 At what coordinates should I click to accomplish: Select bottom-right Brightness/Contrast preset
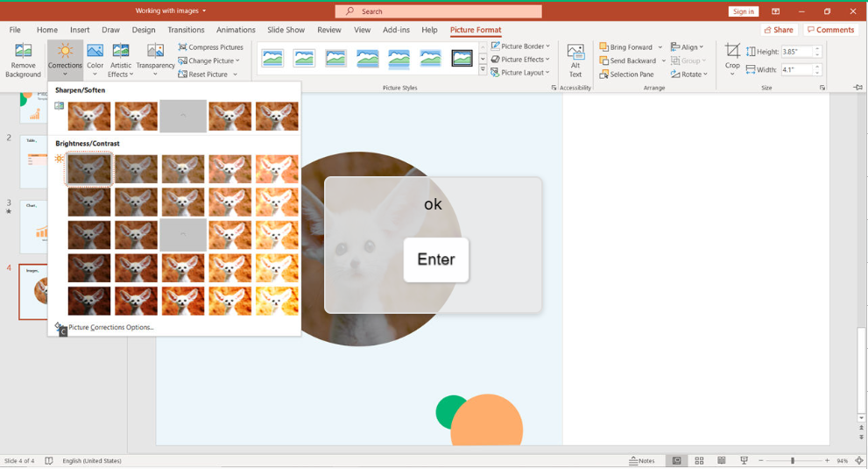(277, 301)
